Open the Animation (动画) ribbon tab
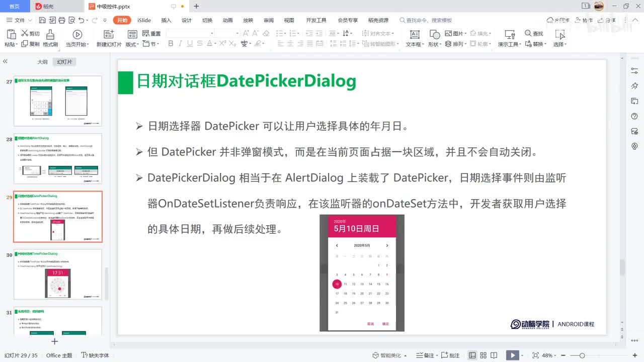644x362 pixels. point(227,20)
